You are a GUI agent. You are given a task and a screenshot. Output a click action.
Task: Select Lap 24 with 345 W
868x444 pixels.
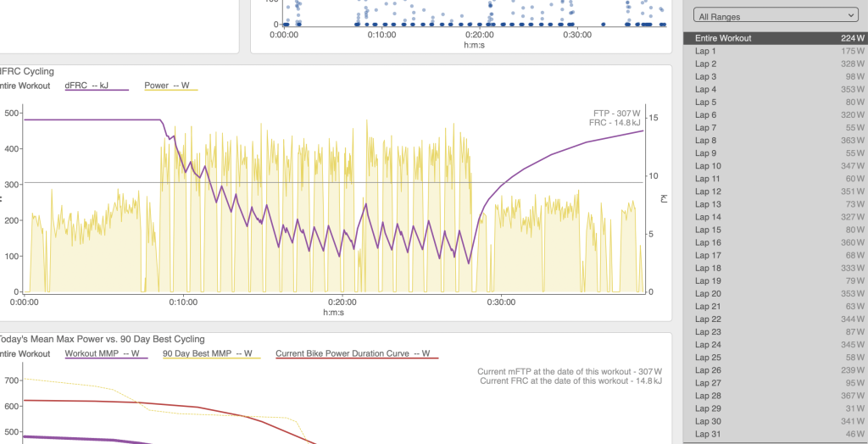coord(775,344)
